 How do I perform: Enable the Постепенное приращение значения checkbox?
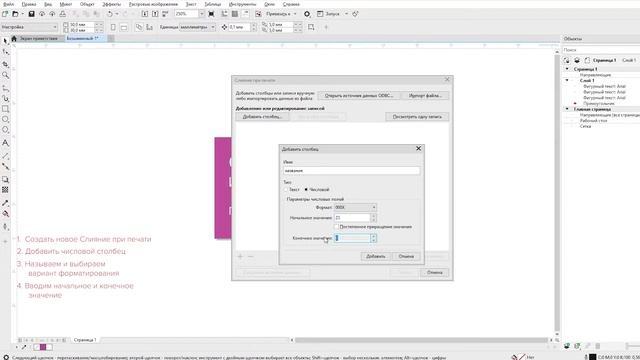click(337, 227)
